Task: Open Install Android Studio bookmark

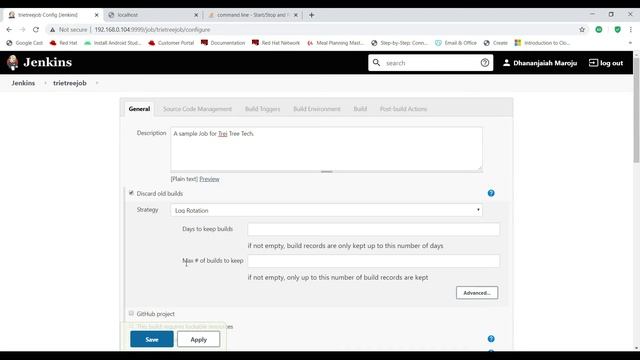Action: click(113, 43)
